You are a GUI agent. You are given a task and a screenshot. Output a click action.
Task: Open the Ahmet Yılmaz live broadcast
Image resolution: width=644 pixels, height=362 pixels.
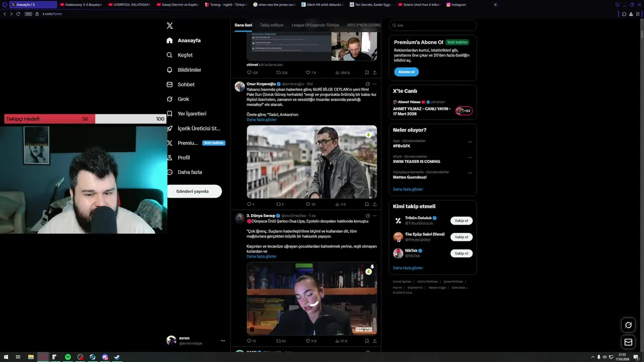[433, 108]
